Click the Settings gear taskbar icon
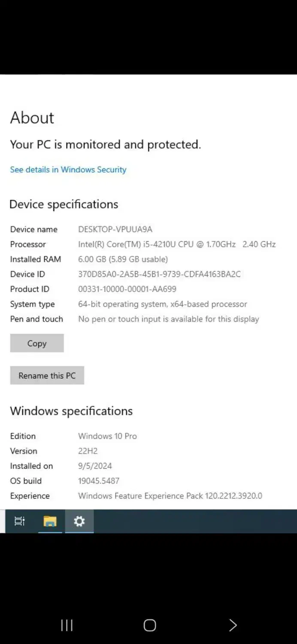This screenshot has width=297, height=644. click(79, 521)
